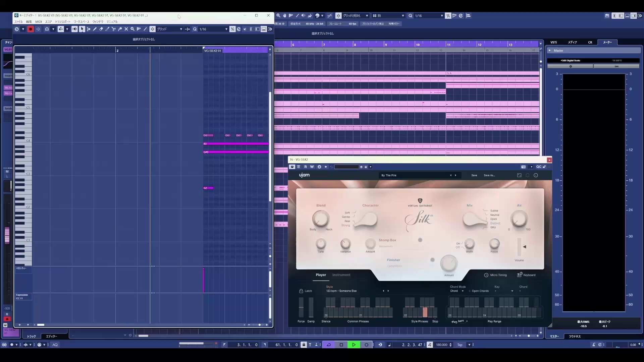The height and width of the screenshot is (362, 644).
Task: Switch to the メディア tab in right zone
Action: point(572,42)
